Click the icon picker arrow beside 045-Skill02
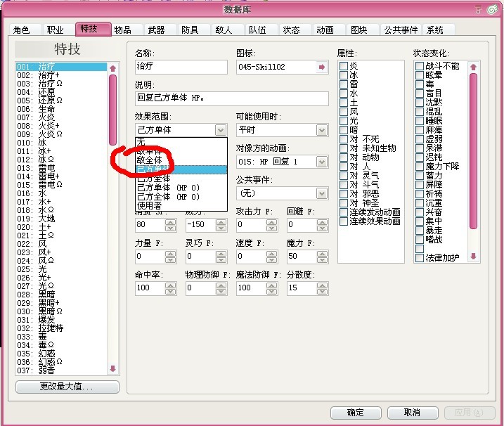504x426 pixels. point(321,67)
